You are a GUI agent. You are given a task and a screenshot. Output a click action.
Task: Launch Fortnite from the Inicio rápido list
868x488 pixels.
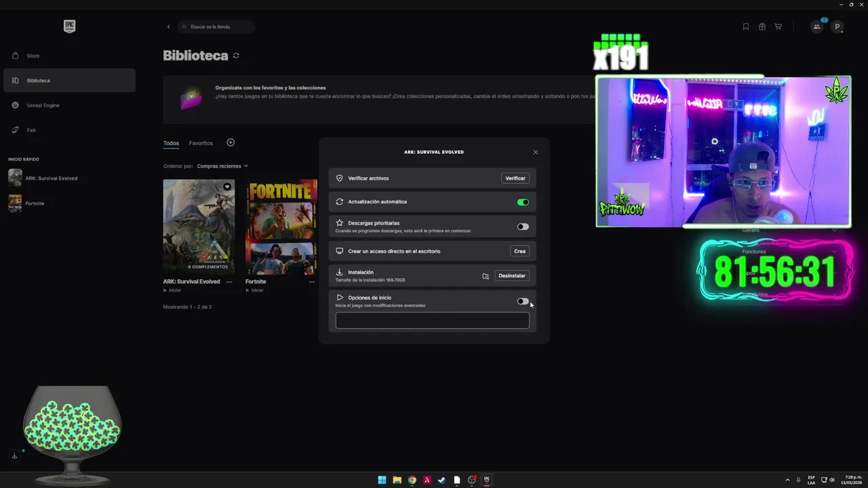point(27,203)
